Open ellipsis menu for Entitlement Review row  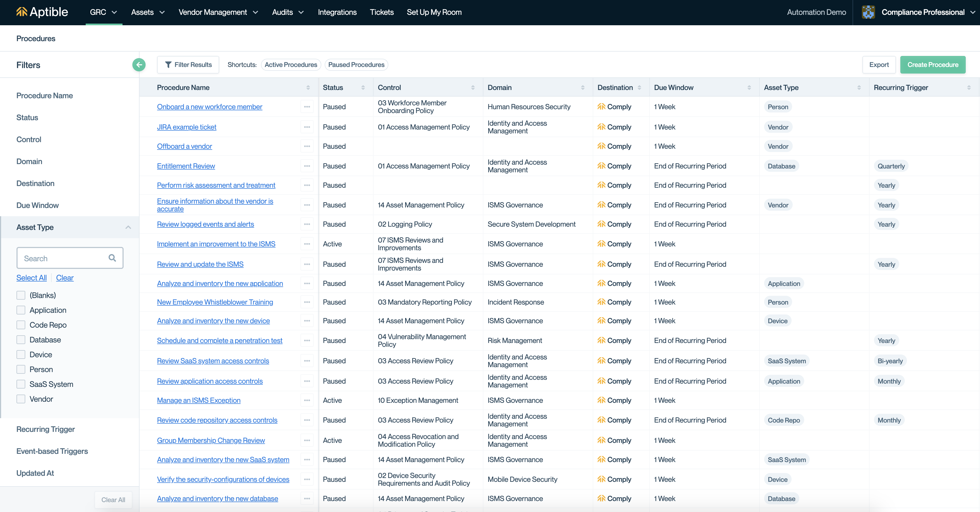(307, 166)
